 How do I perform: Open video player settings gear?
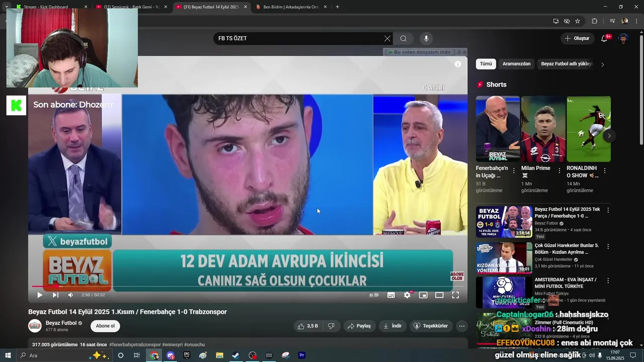407,295
